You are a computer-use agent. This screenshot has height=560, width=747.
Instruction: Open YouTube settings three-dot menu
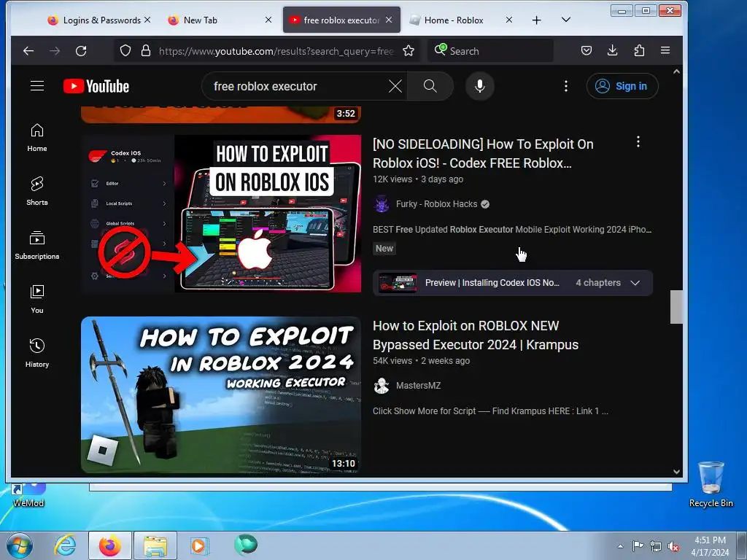coord(566,86)
